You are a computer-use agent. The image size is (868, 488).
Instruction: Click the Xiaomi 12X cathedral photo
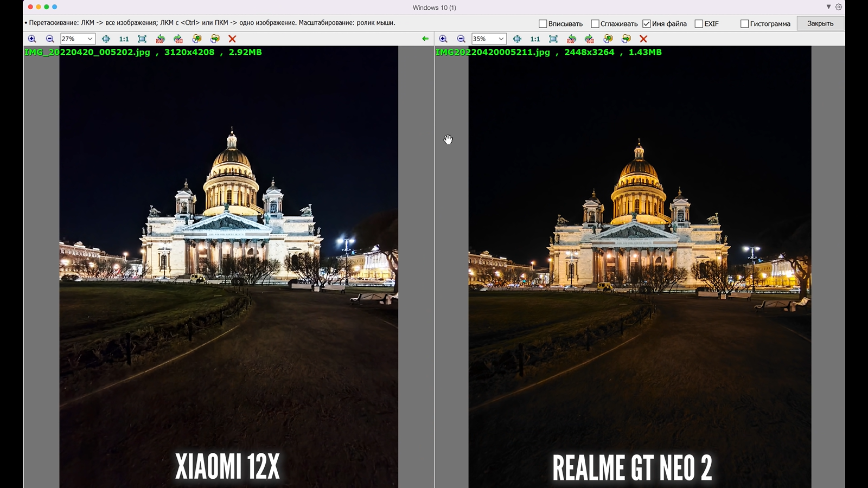(x=228, y=267)
